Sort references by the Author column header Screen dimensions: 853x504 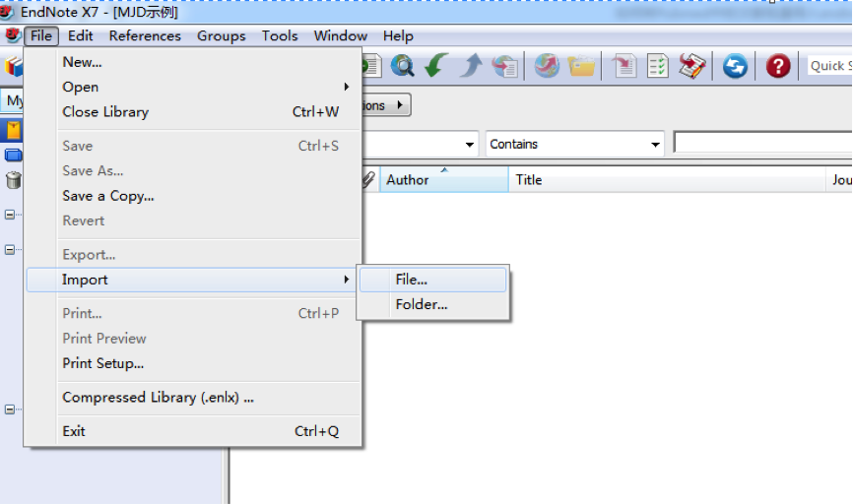click(408, 180)
